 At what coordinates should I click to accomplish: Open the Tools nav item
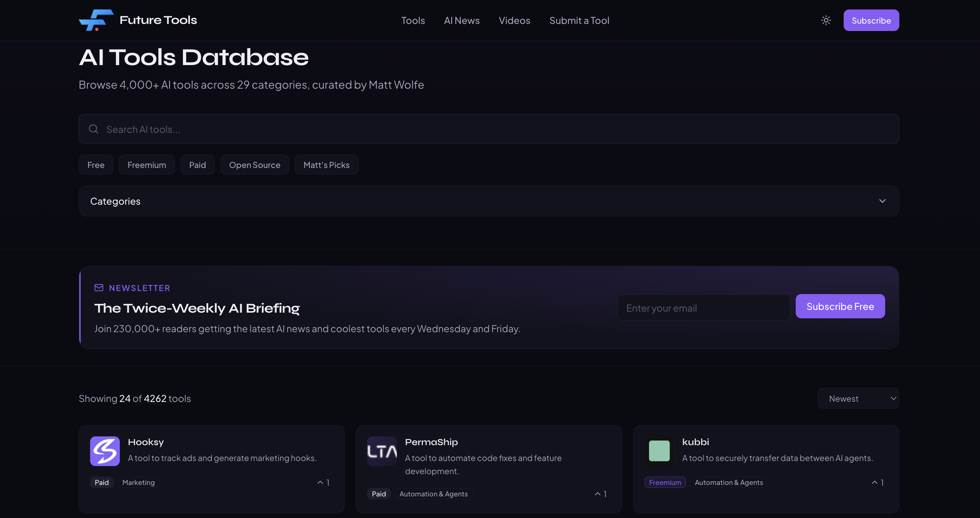(413, 20)
